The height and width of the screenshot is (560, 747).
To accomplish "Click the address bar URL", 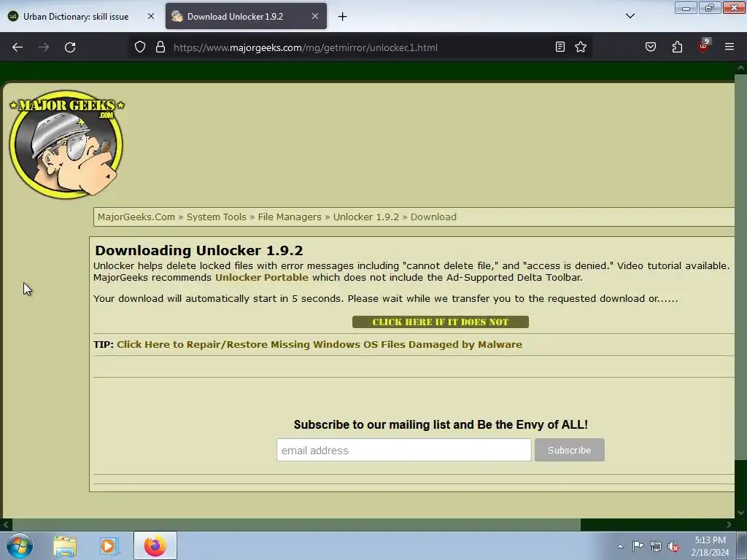I will point(306,47).
